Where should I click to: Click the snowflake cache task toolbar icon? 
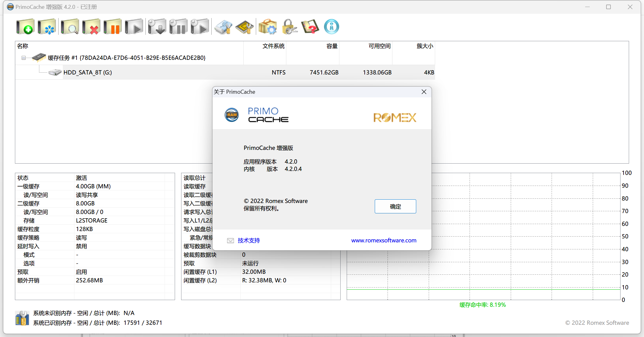(x=47, y=27)
